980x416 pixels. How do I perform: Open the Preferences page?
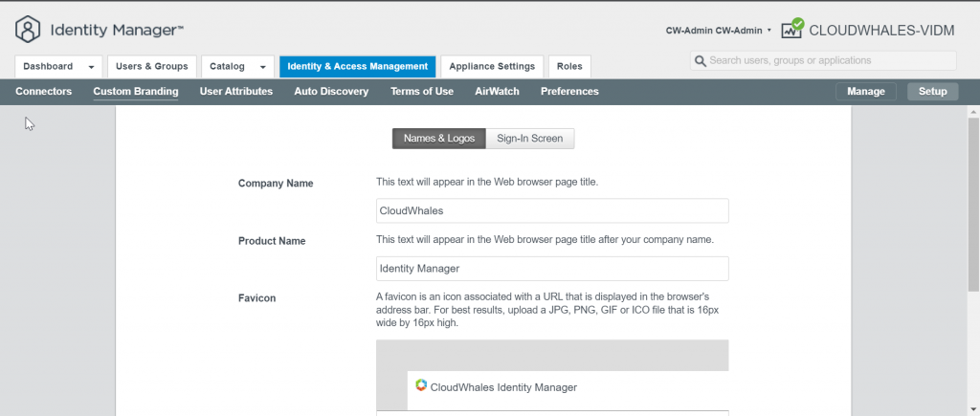[x=569, y=91]
